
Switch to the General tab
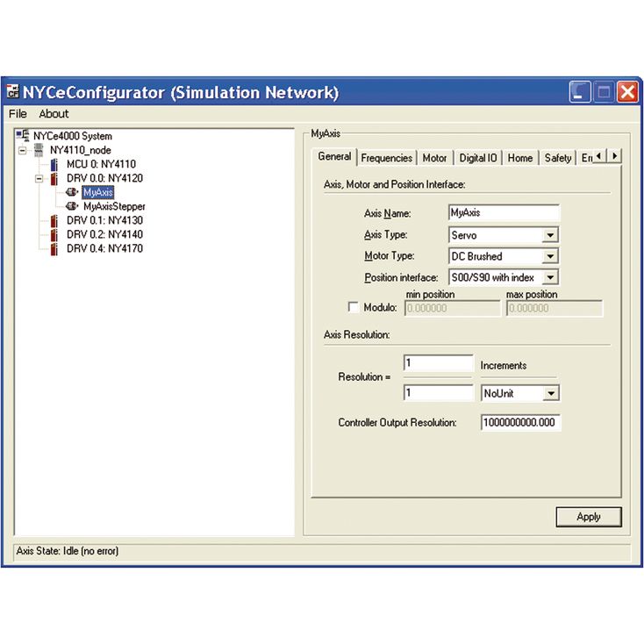[x=334, y=156]
